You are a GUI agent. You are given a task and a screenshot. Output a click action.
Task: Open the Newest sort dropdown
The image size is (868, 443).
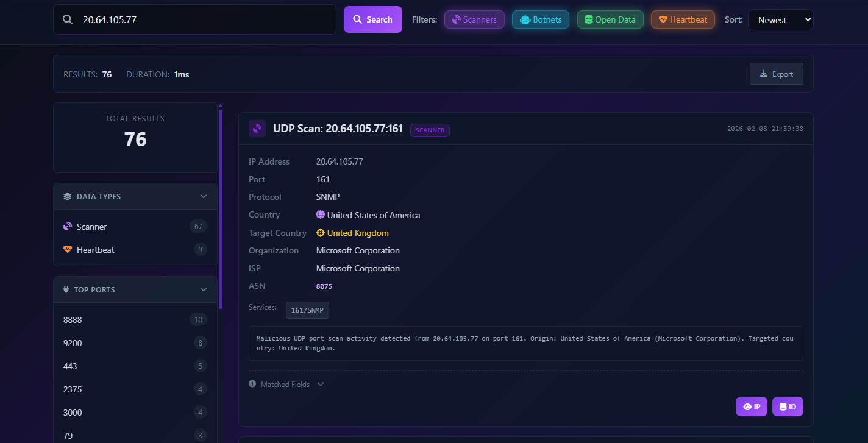coord(781,19)
